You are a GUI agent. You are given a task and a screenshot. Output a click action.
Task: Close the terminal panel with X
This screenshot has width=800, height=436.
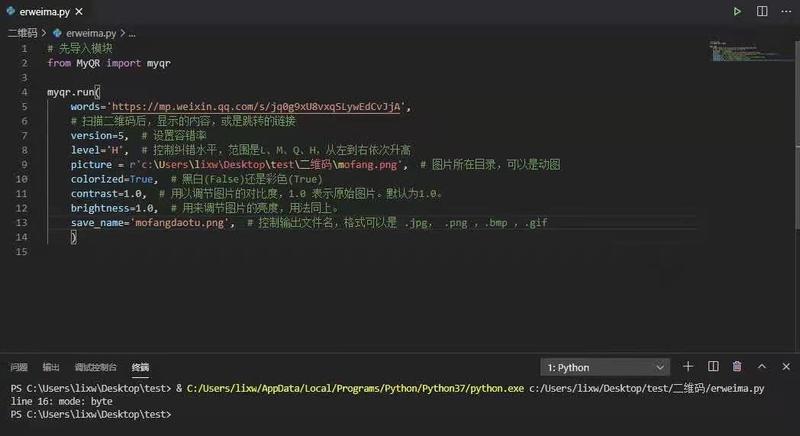[x=786, y=367]
